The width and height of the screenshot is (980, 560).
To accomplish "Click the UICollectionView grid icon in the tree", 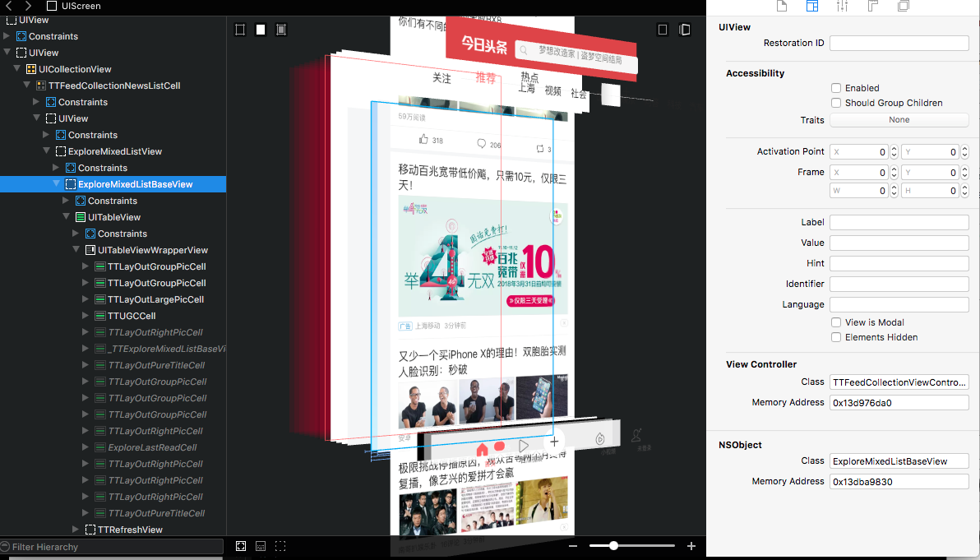I will 31,69.
